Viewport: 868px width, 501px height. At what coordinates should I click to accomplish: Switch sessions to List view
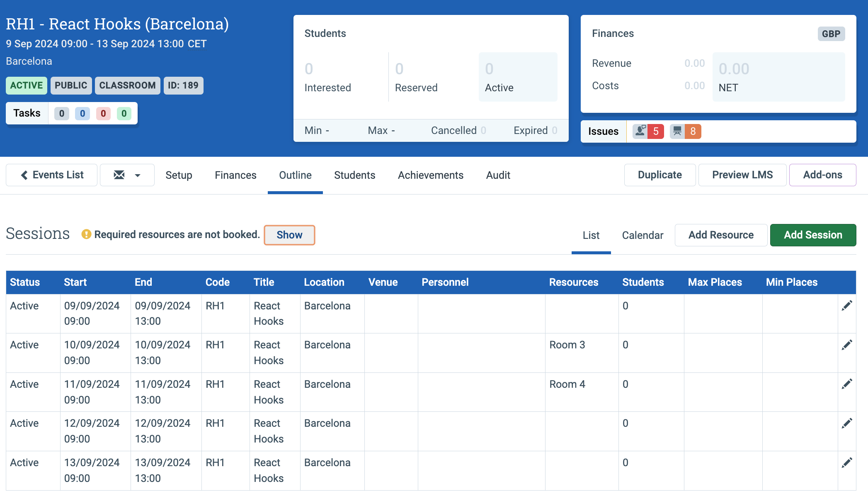pos(591,235)
